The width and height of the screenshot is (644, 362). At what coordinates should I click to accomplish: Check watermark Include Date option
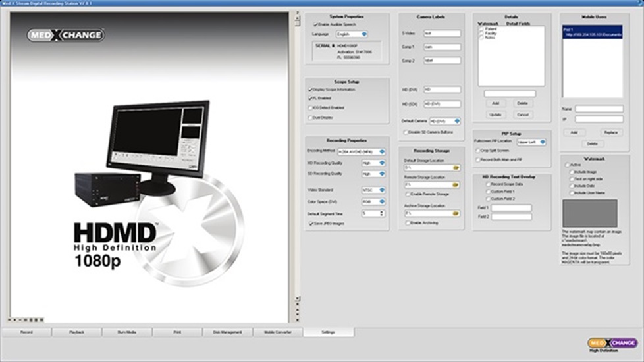(572, 186)
